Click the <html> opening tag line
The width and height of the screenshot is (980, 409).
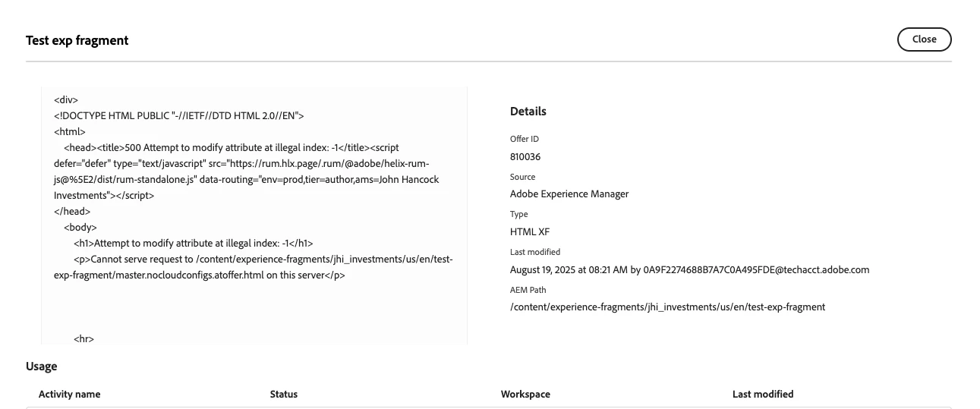70,131
